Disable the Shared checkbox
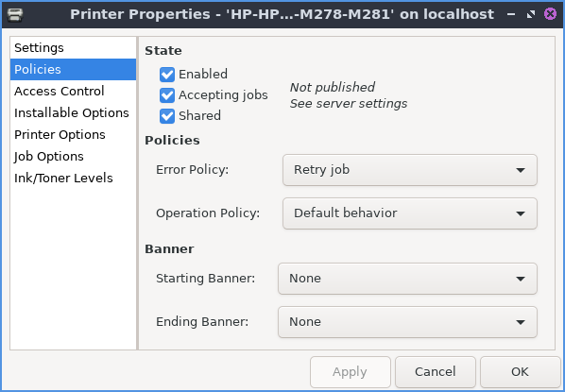The width and height of the screenshot is (565, 392). pos(167,116)
